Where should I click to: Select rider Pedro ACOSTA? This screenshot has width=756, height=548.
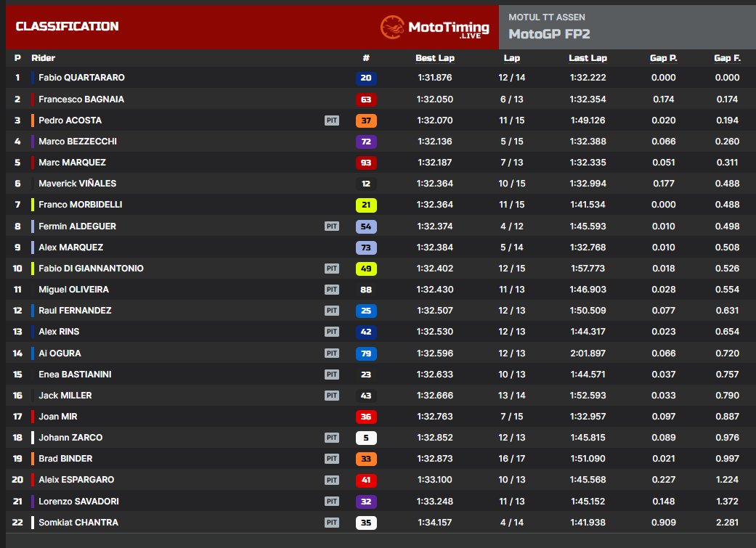pyautogui.click(x=70, y=120)
